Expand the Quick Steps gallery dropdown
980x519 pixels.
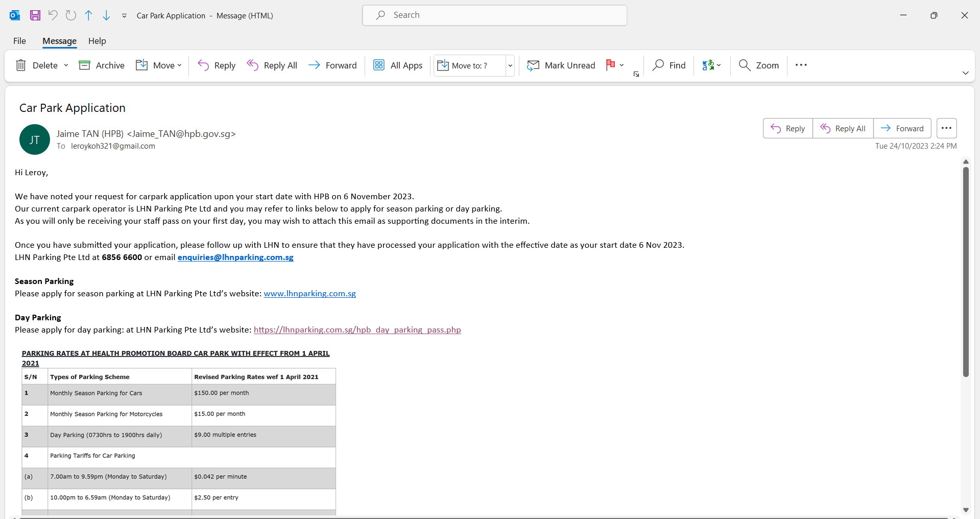click(x=510, y=65)
